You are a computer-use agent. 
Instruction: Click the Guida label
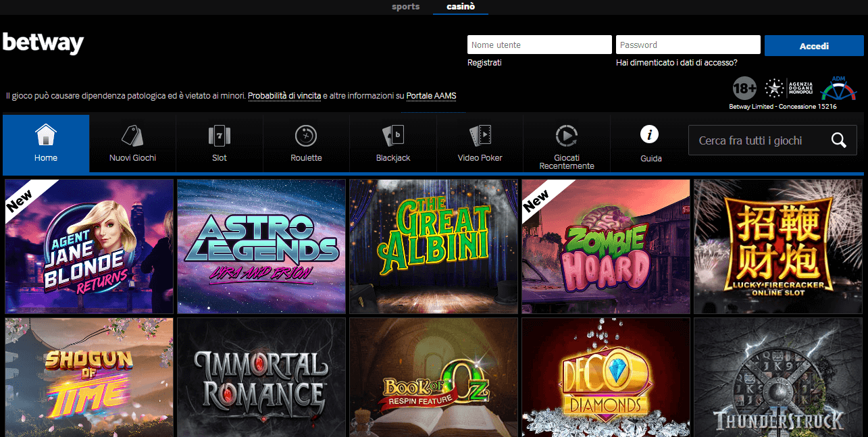[651, 159]
